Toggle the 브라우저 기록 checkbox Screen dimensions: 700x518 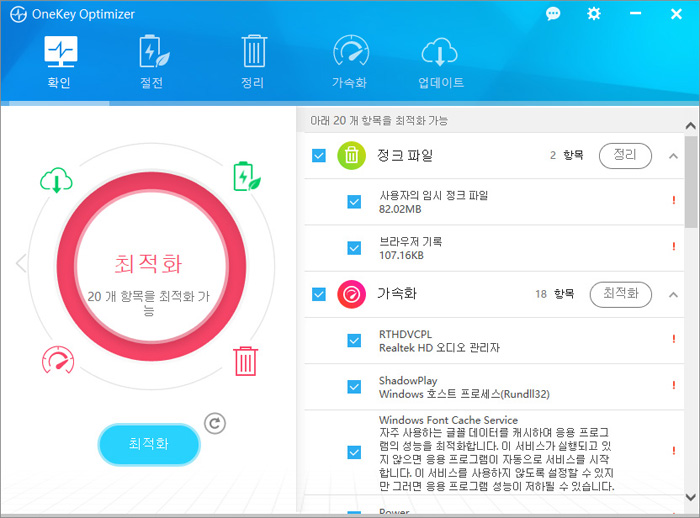(x=354, y=247)
